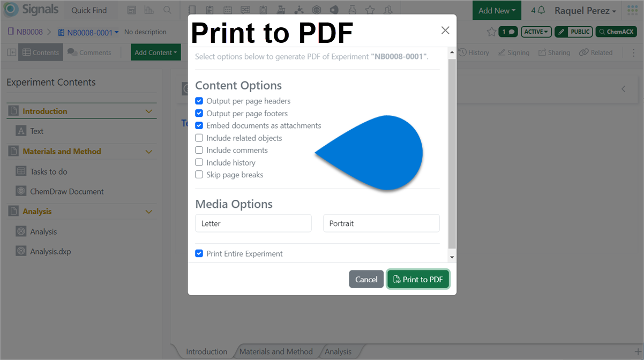Enable Include related objects
Image resolution: width=644 pixels, height=360 pixels.
(x=199, y=138)
